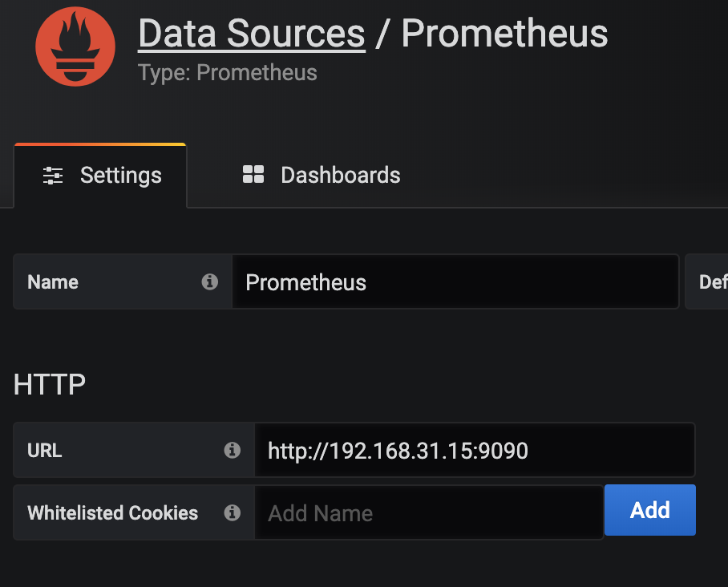Click the Whitelisted Cookies info icon

pos(233,512)
